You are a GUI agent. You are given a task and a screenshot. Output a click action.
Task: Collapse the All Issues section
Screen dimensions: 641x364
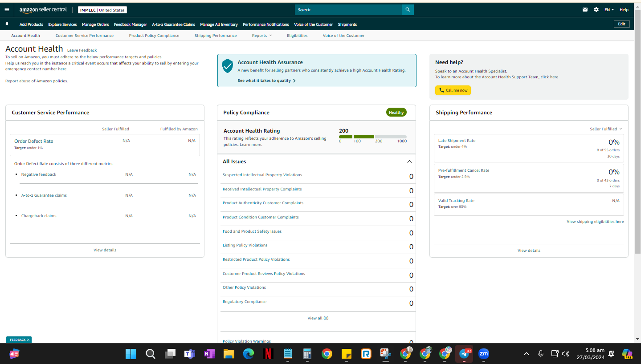pos(409,162)
